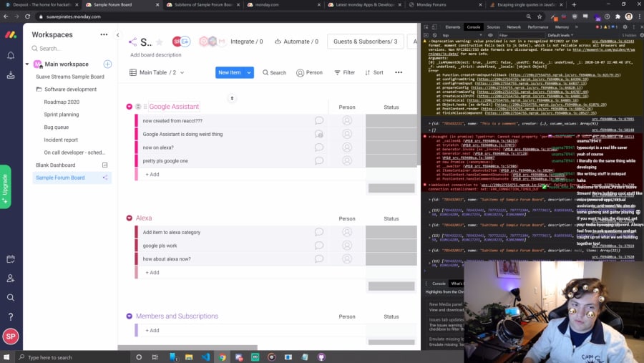The width and height of the screenshot is (644, 363).
Task: Open DevTools settings gear
Action: (x=625, y=27)
